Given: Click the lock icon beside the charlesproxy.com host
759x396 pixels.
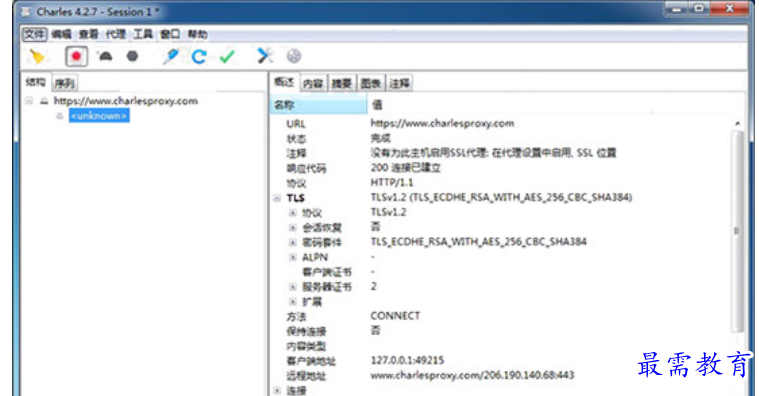Looking at the screenshot, I should [44, 101].
